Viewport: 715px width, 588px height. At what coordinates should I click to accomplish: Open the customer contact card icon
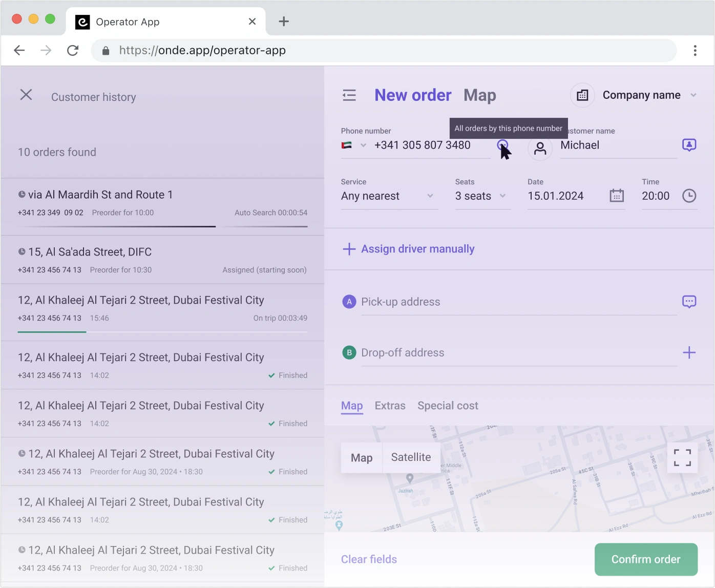tap(689, 145)
